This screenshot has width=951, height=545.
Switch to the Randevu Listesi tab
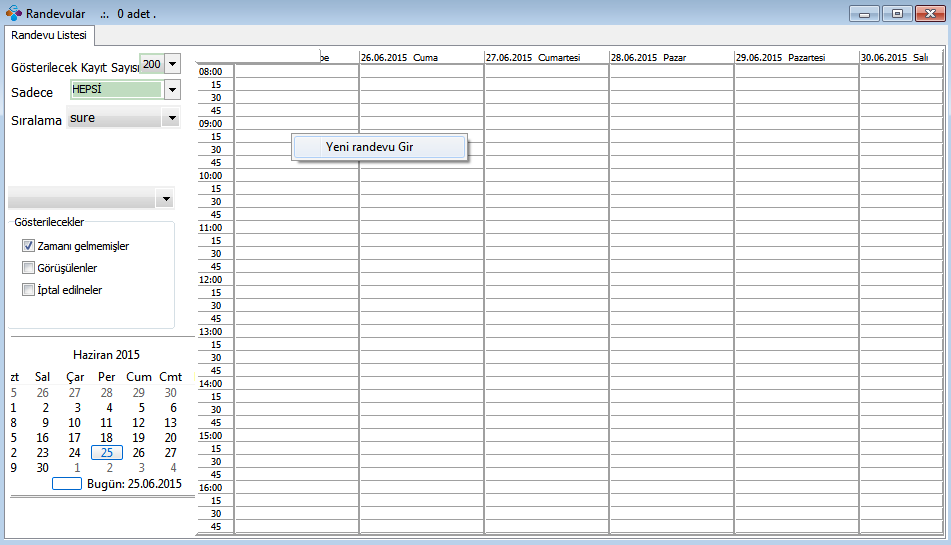coord(49,35)
